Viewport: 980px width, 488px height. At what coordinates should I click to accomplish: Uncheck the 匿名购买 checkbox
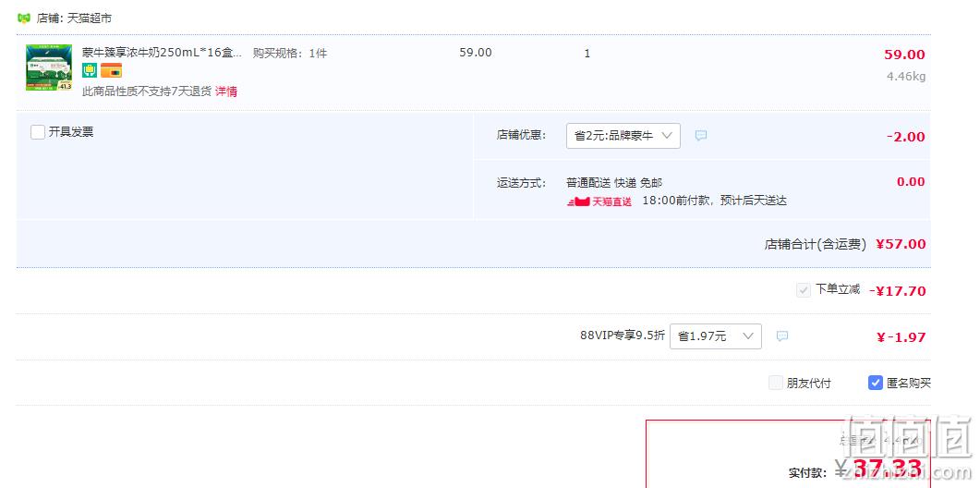pyautogui.click(x=876, y=383)
